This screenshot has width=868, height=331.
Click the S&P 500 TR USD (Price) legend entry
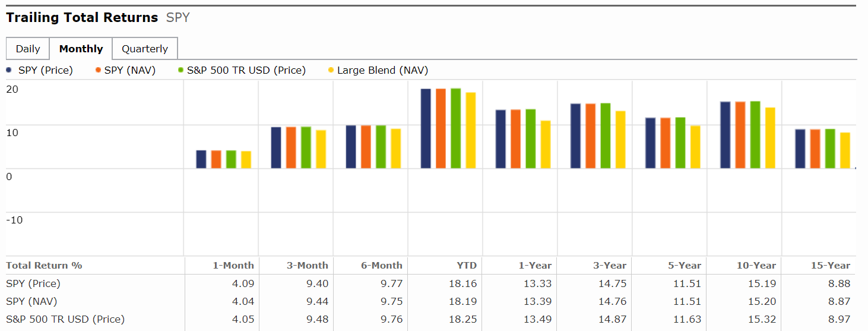242,70
